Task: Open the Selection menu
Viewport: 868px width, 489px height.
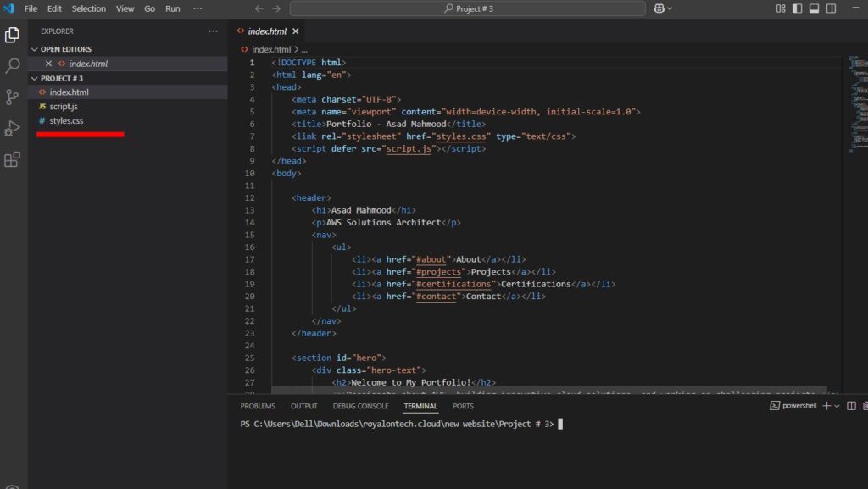Action: 88,8
